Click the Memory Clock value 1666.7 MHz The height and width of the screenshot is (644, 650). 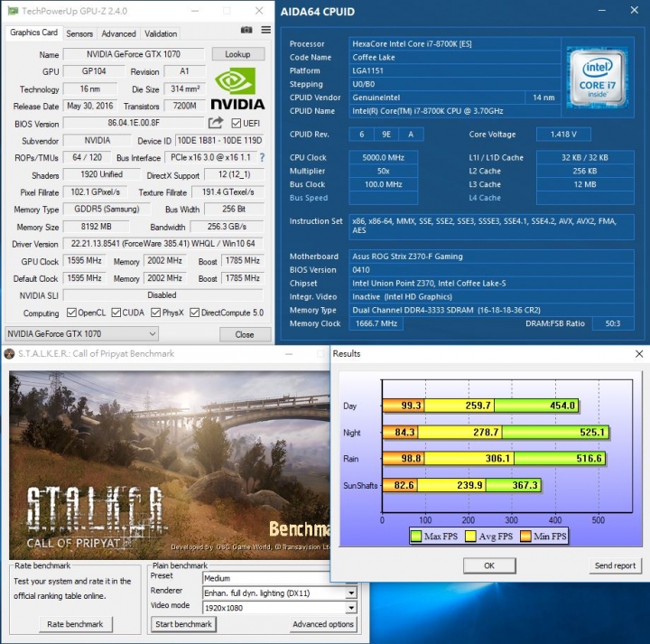pyautogui.click(x=376, y=323)
